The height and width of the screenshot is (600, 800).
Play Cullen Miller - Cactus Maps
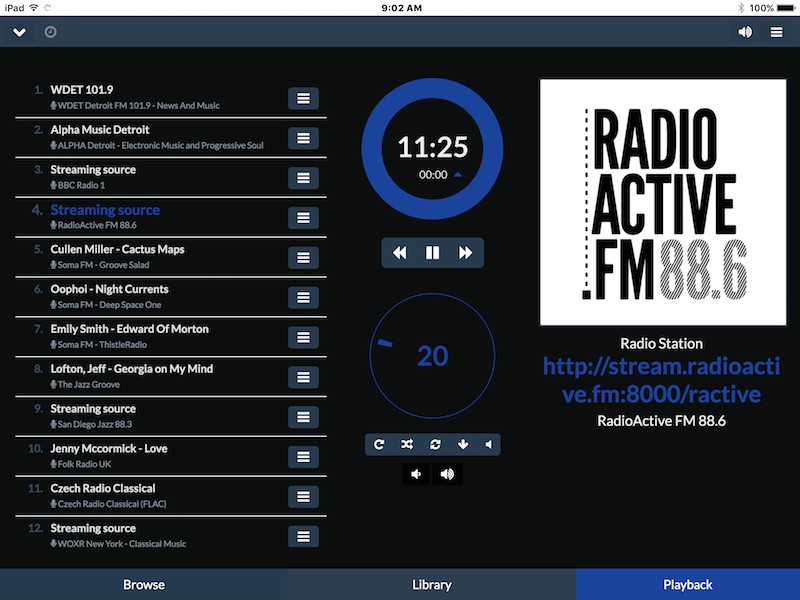(x=117, y=249)
